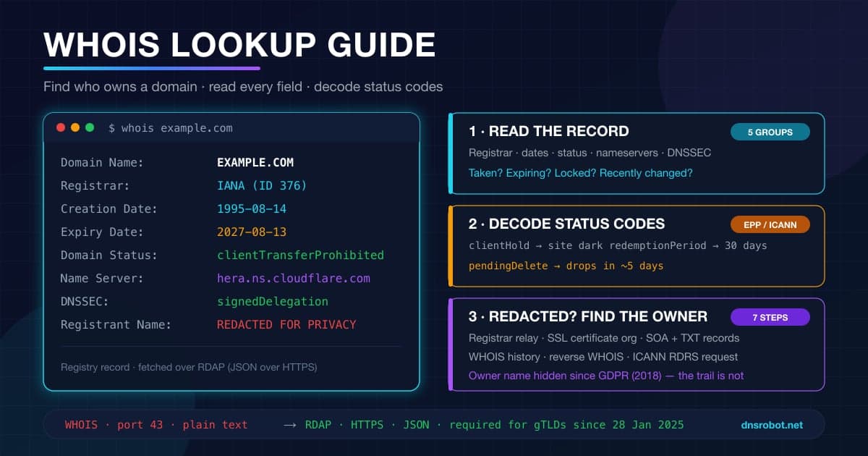The image size is (868, 456).
Task: Click the '3 · REDACTED? FIND THE OWNER' heading
Action: (588, 317)
